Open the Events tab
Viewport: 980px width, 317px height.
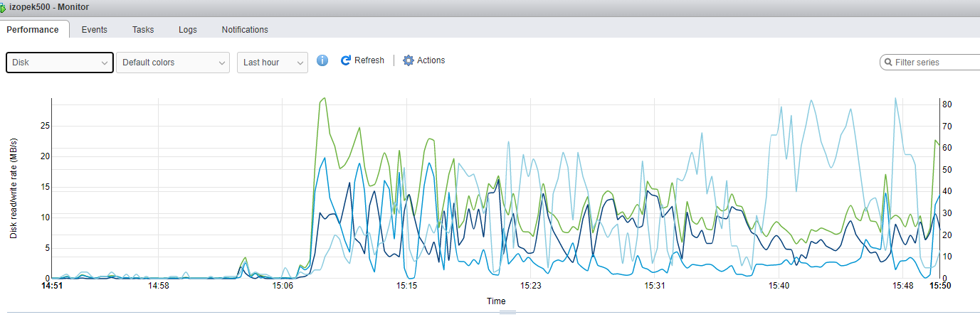pos(94,30)
